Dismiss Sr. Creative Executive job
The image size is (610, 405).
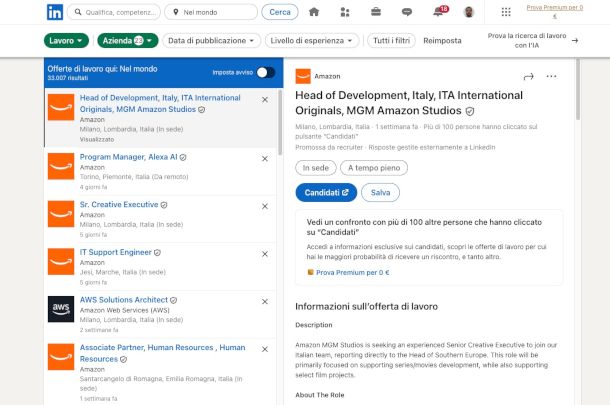(x=265, y=206)
